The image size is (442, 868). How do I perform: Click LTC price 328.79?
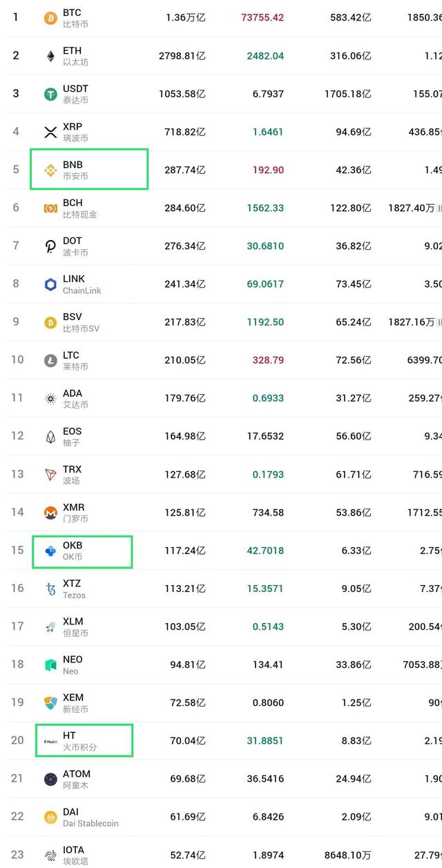(x=268, y=360)
